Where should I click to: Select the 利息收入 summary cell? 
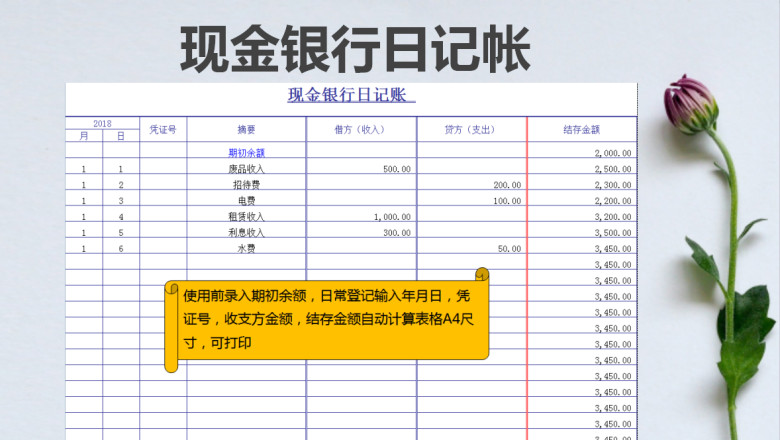pyautogui.click(x=247, y=230)
